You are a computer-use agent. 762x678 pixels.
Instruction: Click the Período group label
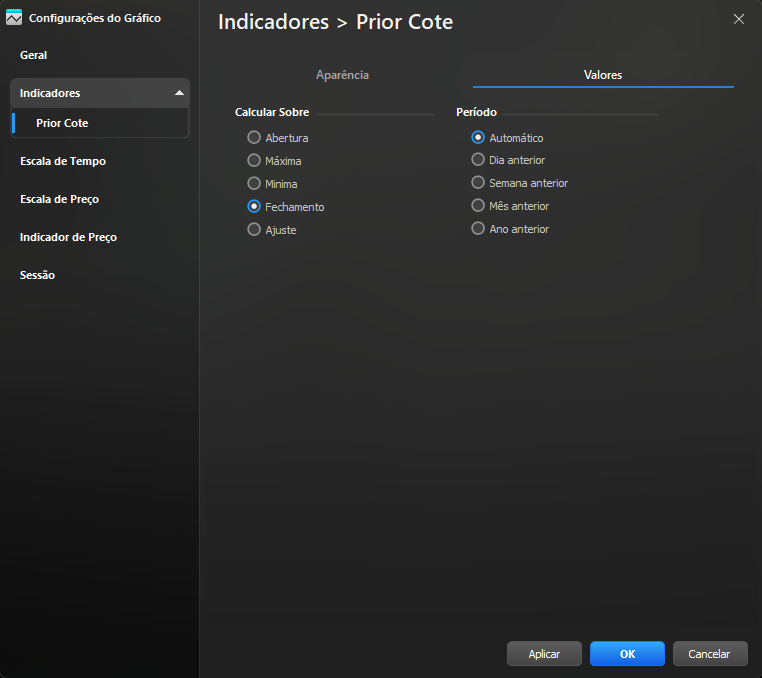pyautogui.click(x=476, y=112)
